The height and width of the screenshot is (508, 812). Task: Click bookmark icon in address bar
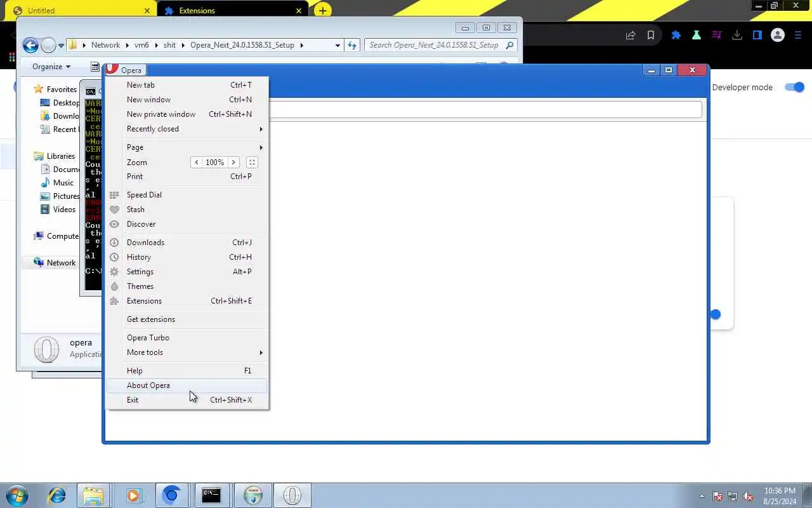(651, 36)
